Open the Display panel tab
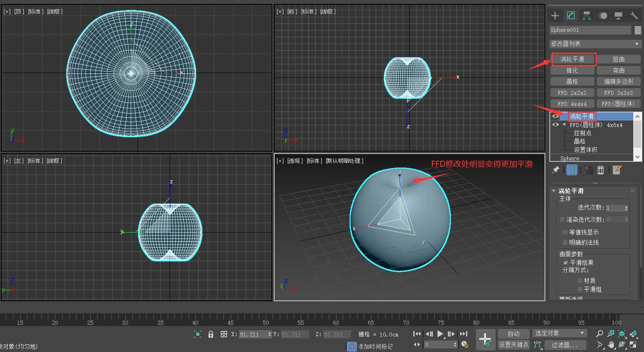The width and height of the screenshot is (644, 352). pyautogui.click(x=618, y=15)
